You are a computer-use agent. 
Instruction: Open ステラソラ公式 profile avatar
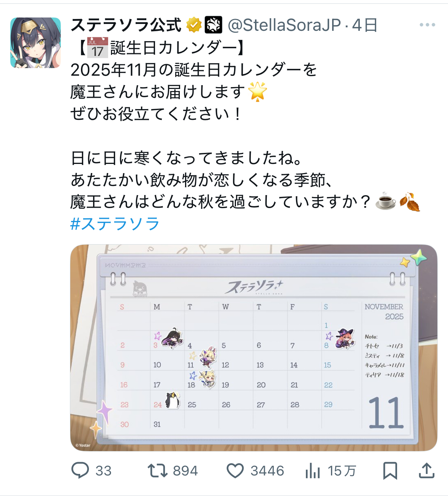35,43
